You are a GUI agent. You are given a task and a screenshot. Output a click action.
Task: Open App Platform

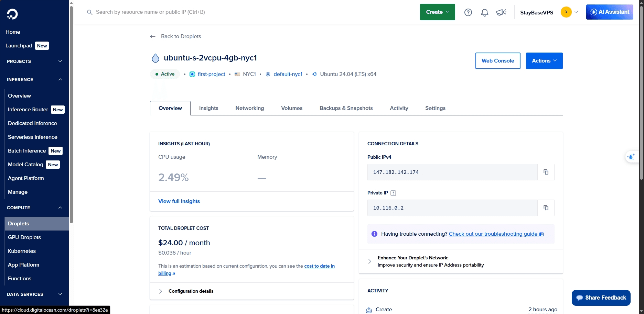(x=23, y=265)
